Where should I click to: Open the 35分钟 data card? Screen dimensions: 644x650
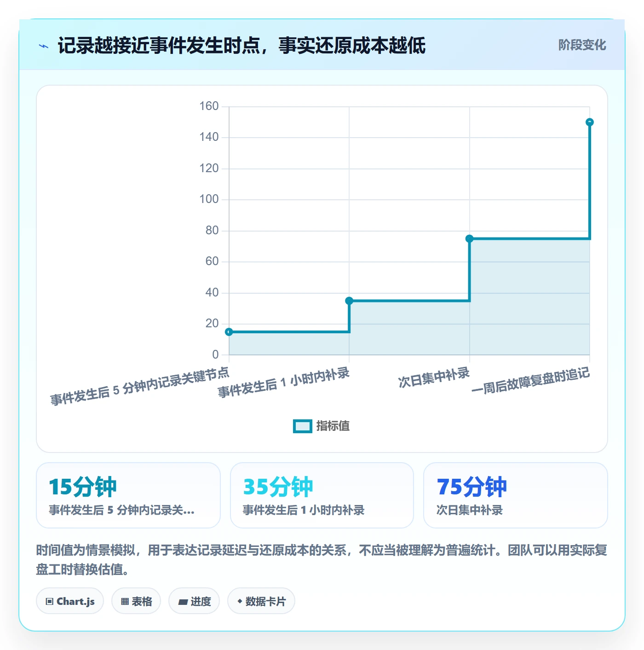[x=322, y=495]
